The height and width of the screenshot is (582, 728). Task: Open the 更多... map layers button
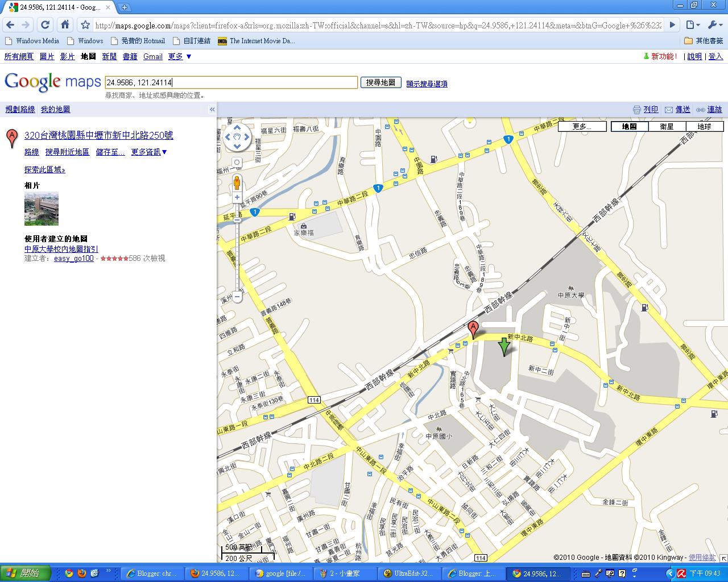582,127
